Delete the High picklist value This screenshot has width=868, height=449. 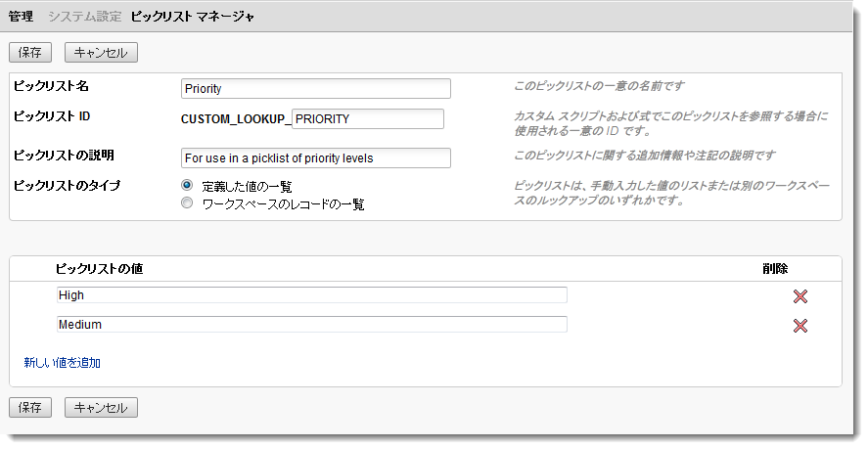point(799,296)
